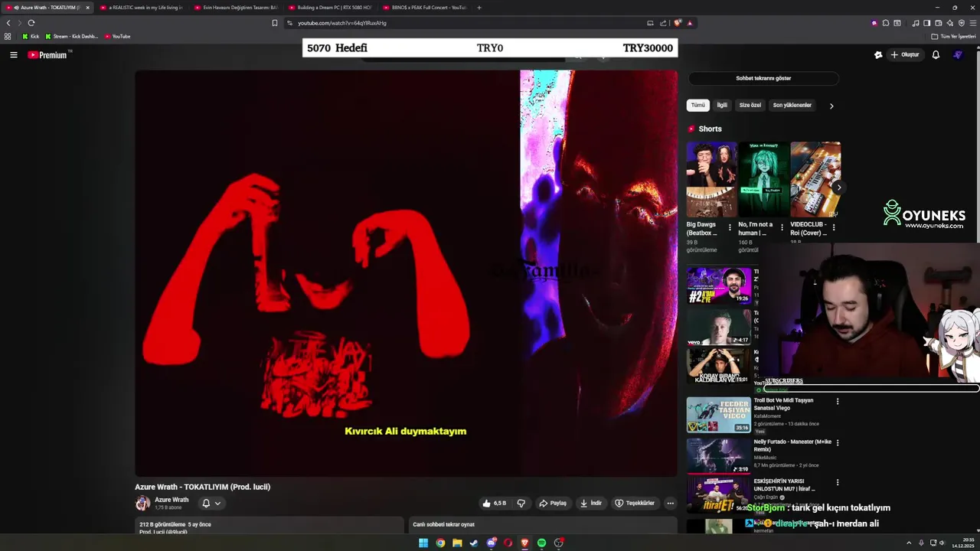The height and width of the screenshot is (551, 980).
Task: Open the browser main menu icon
Action: [973, 23]
